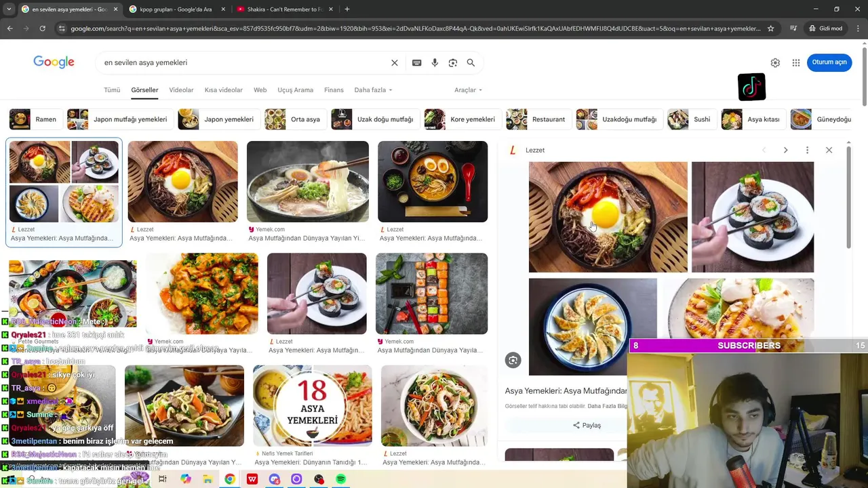Click Paylaş share button

click(x=587, y=425)
